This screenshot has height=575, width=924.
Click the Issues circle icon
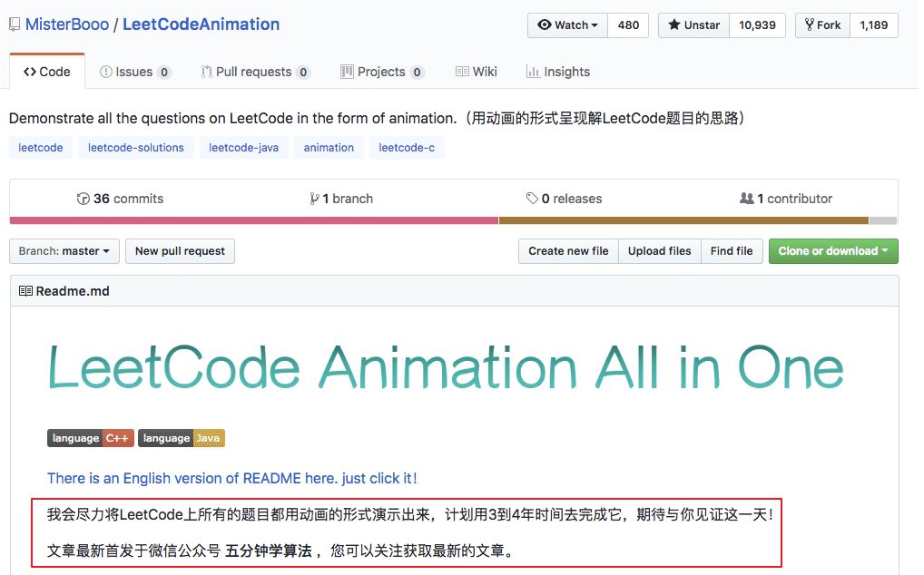[106, 72]
